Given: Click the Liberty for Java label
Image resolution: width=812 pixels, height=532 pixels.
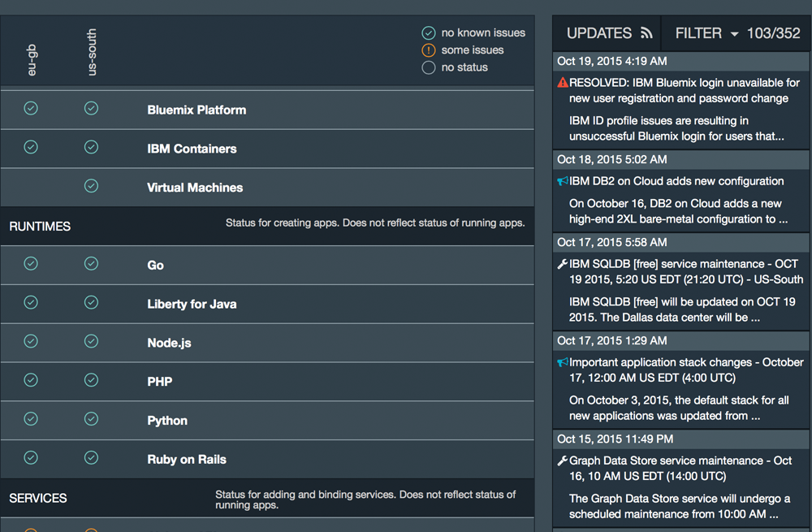Looking at the screenshot, I should pyautogui.click(x=192, y=304).
